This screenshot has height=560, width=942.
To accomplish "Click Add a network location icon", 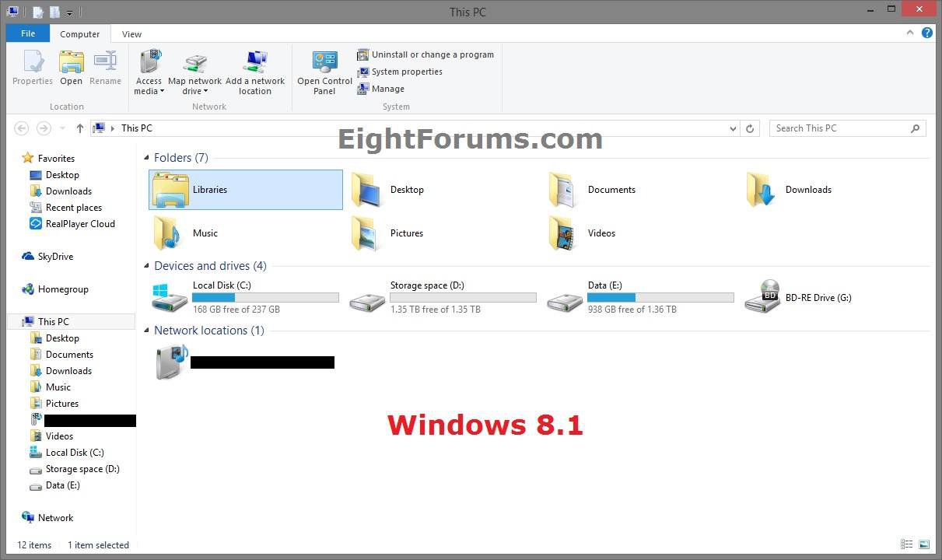I will pos(255,64).
